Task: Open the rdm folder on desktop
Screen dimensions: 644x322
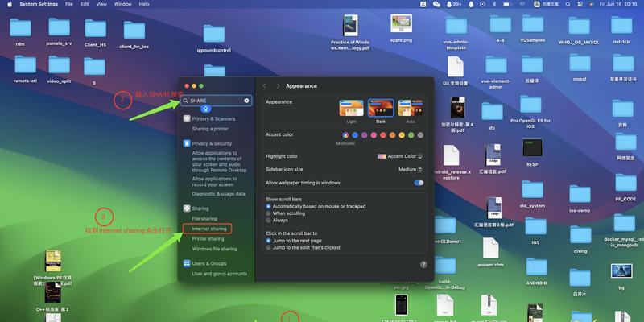Action: tap(20, 27)
